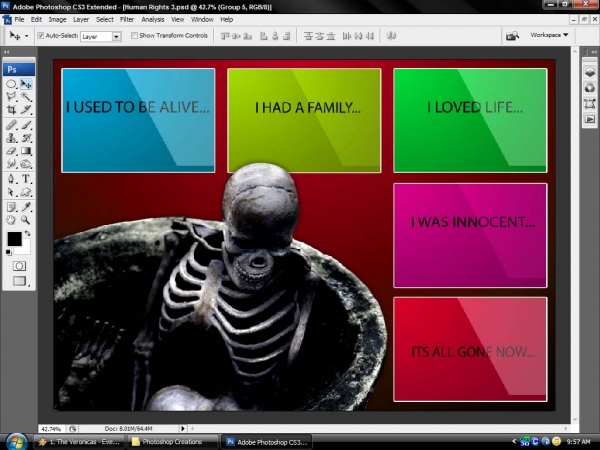This screenshot has height=450, width=600.
Task: Open the Edit menu
Action: pyautogui.click(x=36, y=20)
